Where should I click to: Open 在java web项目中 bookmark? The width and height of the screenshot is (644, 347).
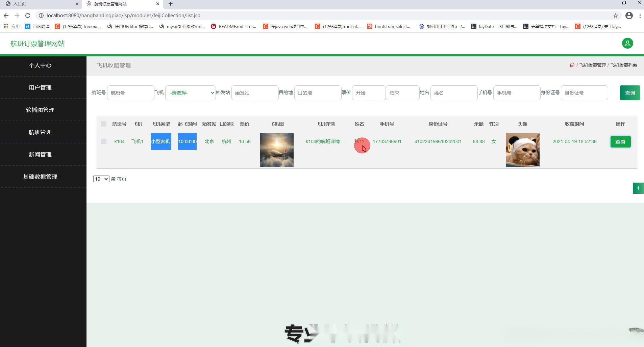pos(285,26)
